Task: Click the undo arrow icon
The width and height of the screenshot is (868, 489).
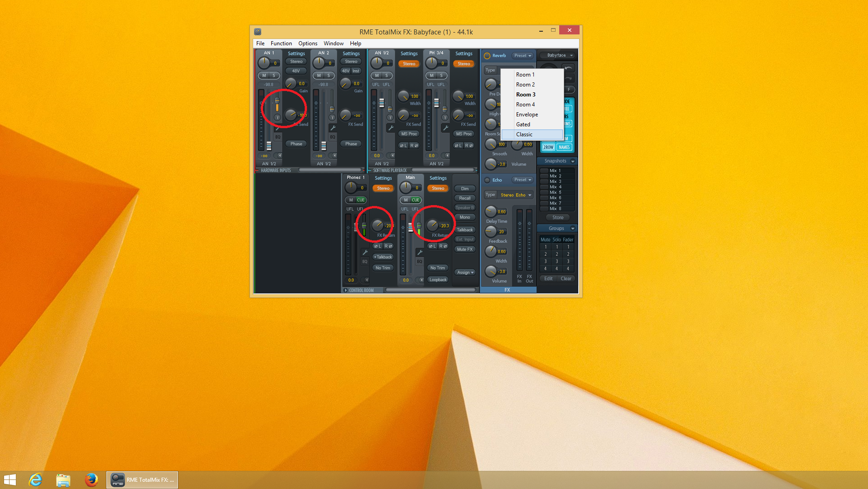Action: click(x=568, y=68)
